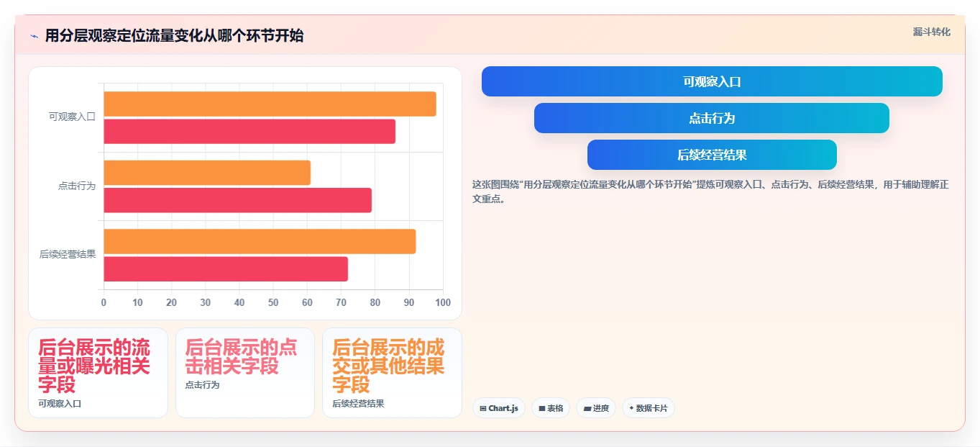
Task: Click the red bar for 后续经营结果
Action: pos(226,268)
